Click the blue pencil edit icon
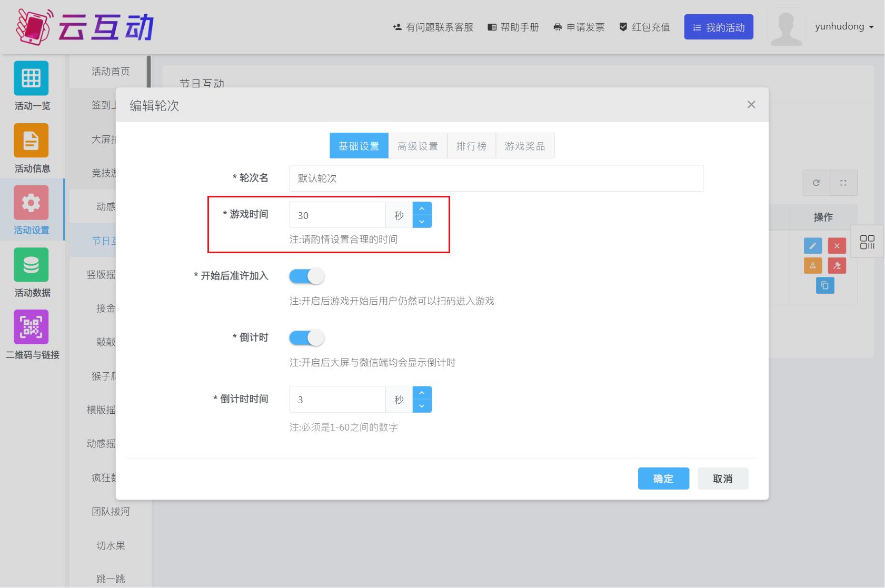Image resolution: width=885 pixels, height=588 pixels. pyautogui.click(x=812, y=246)
